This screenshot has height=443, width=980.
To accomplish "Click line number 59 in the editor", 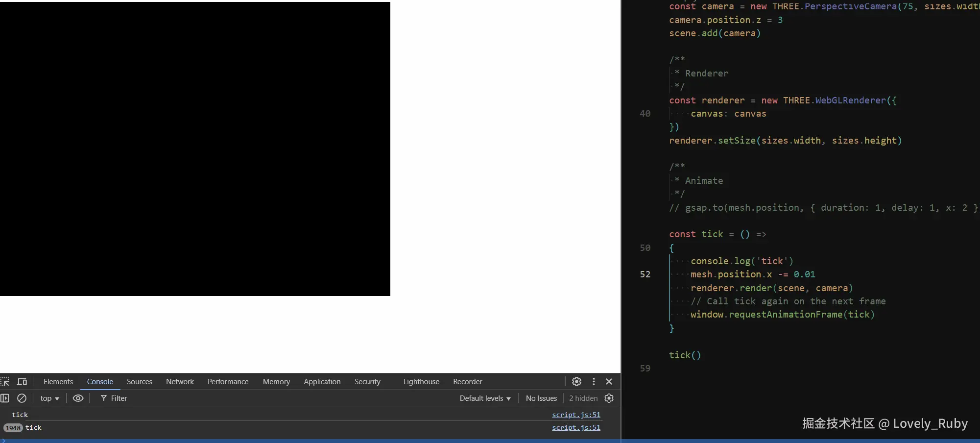I will point(645,369).
